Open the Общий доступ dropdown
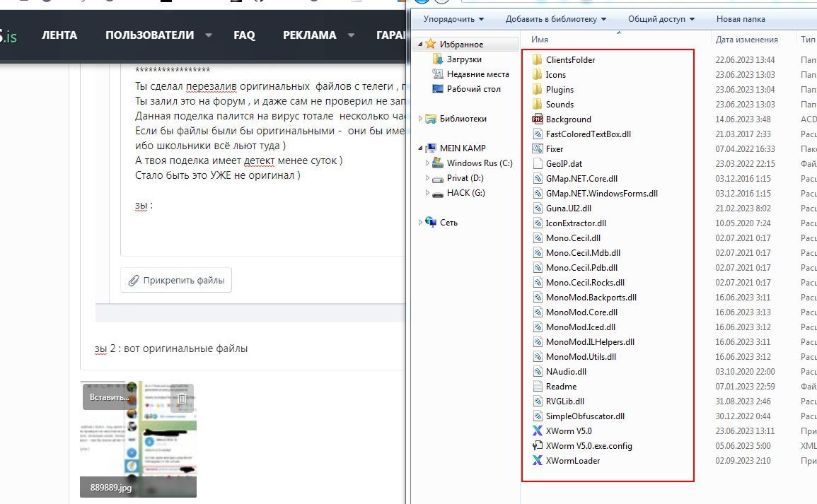 tap(661, 19)
